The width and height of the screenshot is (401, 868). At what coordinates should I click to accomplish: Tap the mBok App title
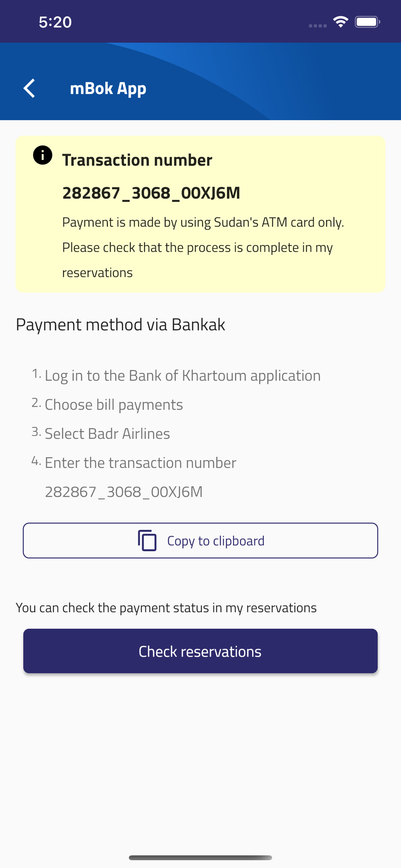point(108,89)
